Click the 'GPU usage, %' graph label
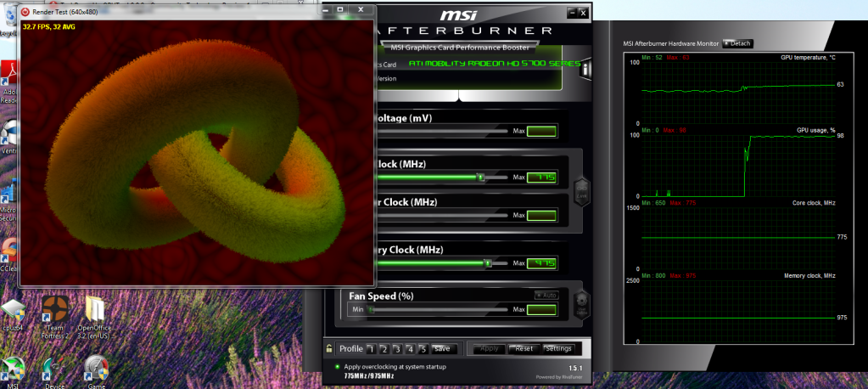Viewport: 868px width, 389px height. [x=816, y=131]
